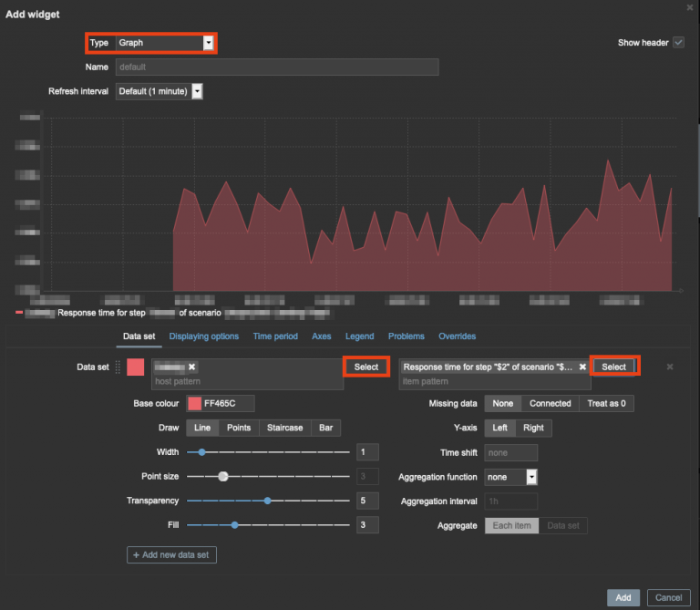Select Staircase draw style

pos(285,428)
